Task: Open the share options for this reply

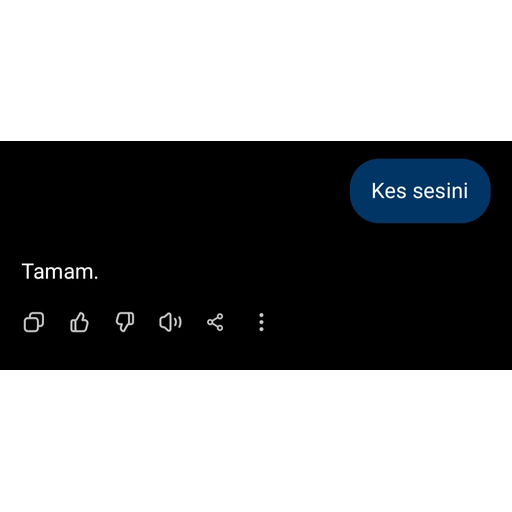Action: click(x=215, y=322)
